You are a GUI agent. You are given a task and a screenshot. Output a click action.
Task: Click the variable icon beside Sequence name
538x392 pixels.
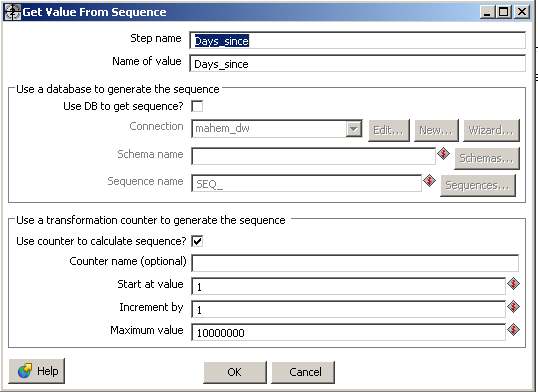pos(429,181)
